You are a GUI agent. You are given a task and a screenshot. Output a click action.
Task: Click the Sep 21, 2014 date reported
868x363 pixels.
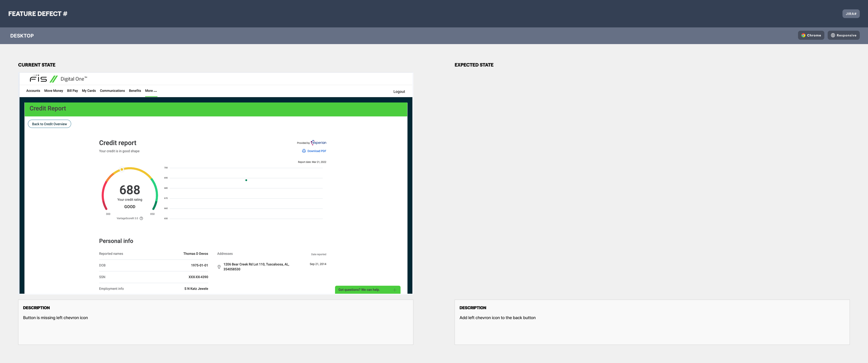[318, 264]
